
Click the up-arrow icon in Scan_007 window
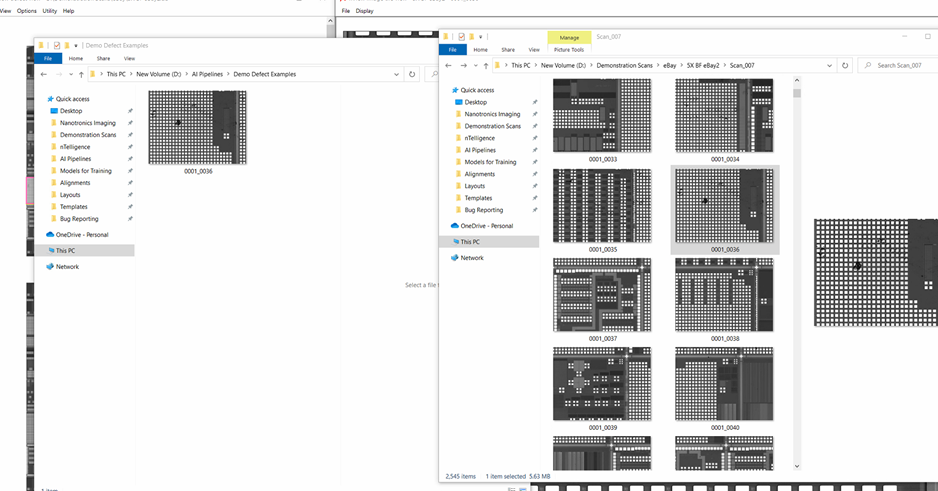click(486, 65)
